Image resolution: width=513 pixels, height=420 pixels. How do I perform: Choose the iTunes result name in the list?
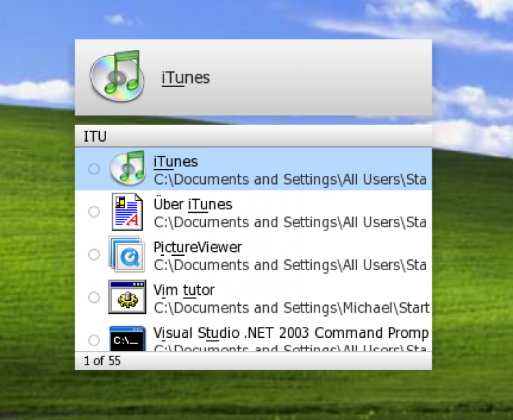click(176, 161)
